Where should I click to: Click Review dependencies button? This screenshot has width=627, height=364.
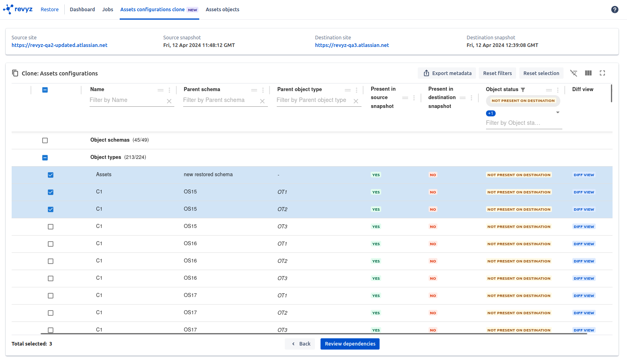pos(350,344)
